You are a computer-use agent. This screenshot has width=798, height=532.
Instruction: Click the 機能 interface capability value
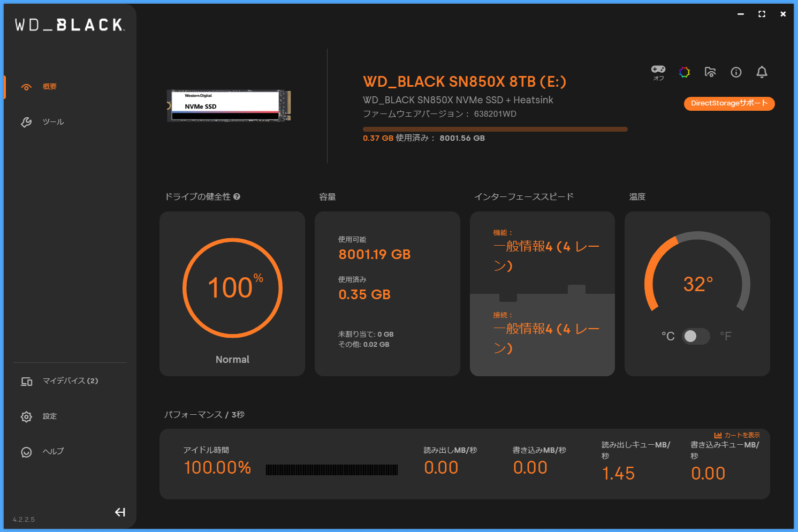click(546, 256)
